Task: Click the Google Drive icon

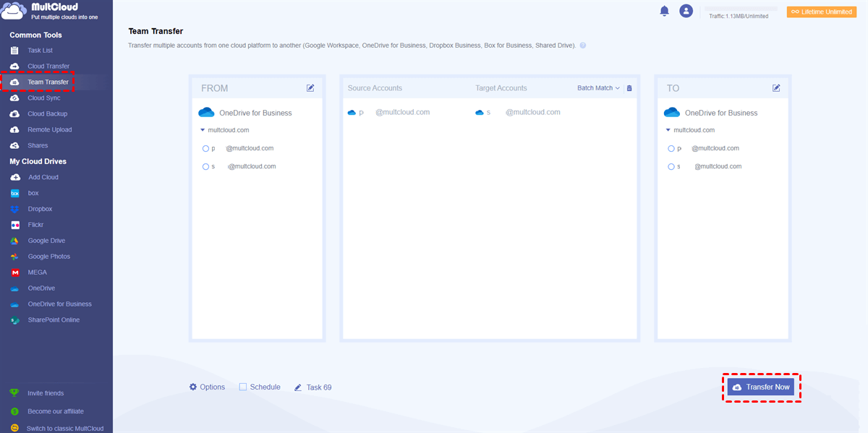Action: tap(14, 241)
